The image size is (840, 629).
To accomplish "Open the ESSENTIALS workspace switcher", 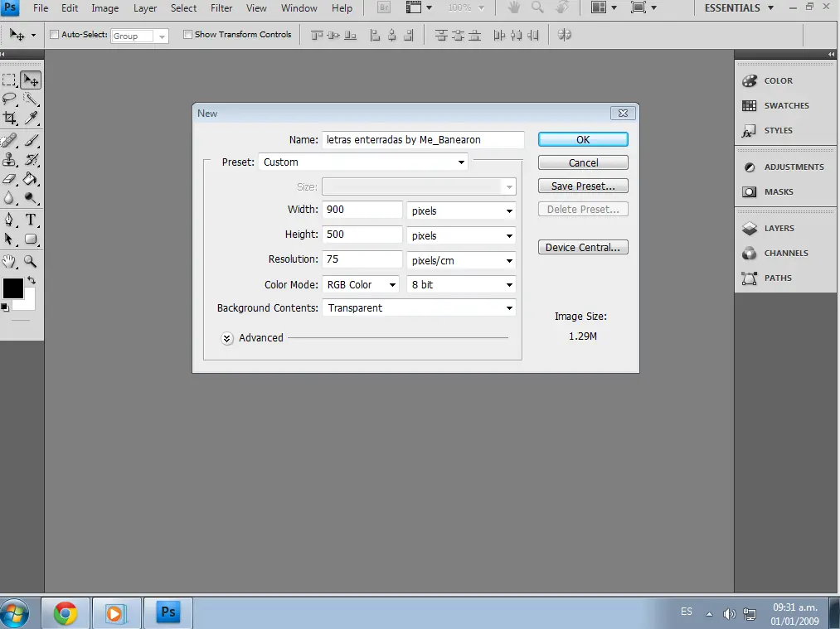I will tap(740, 8).
